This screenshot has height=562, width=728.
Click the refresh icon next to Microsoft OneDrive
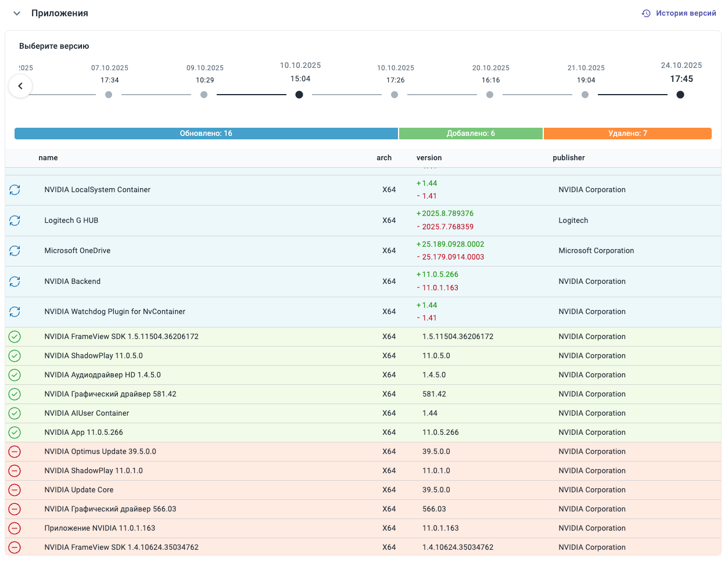click(x=15, y=251)
